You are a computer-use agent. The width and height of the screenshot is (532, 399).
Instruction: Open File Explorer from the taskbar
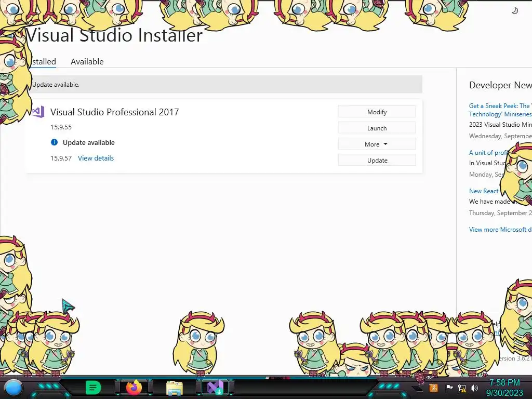175,388
